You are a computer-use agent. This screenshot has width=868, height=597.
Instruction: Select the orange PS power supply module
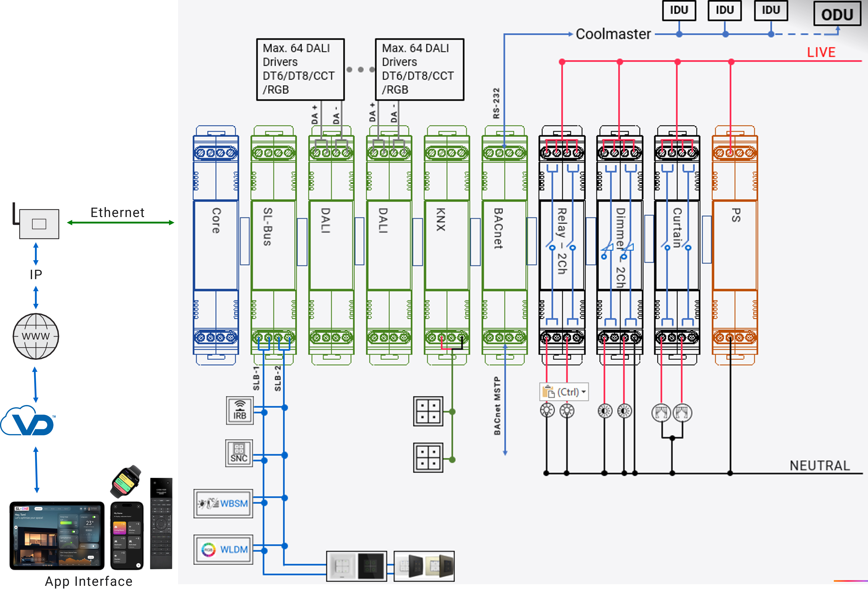pyautogui.click(x=735, y=245)
